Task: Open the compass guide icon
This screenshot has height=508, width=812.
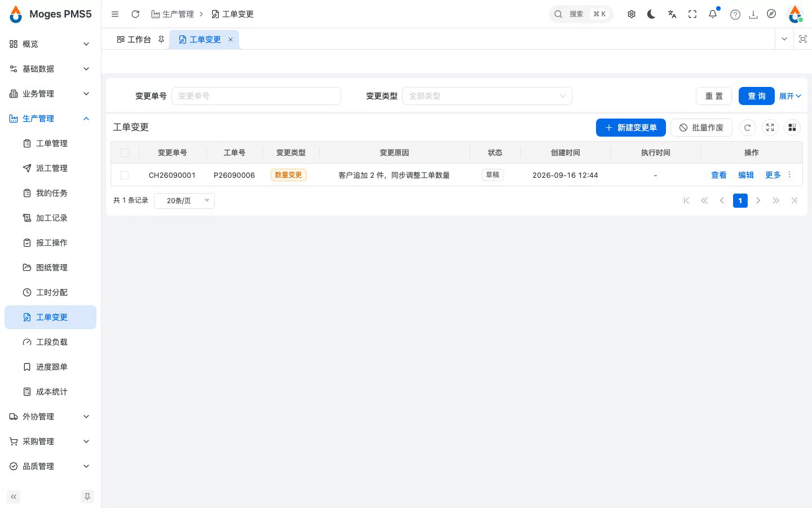Action: pyautogui.click(x=771, y=14)
